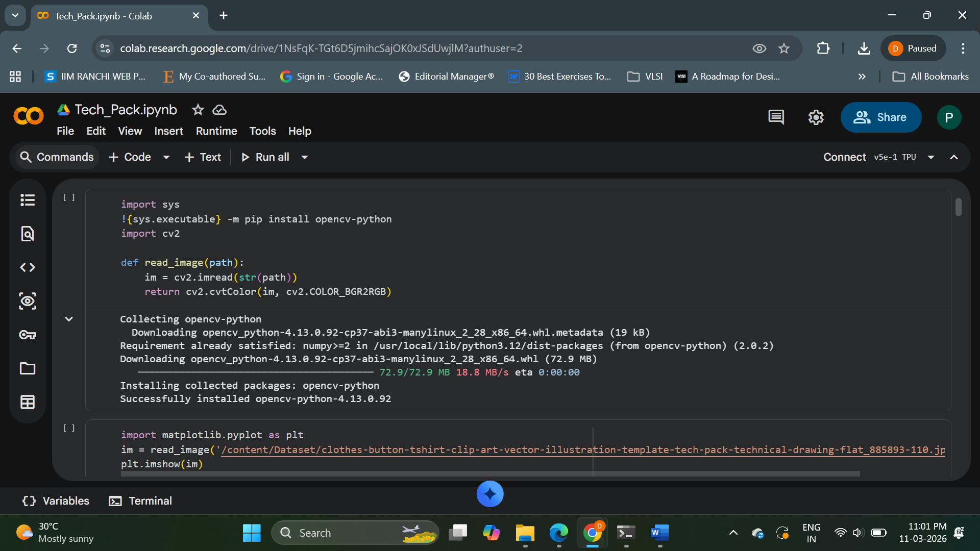This screenshot has width=980, height=551.
Task: Open the Find and replace sidebar icon
Action: (28, 234)
